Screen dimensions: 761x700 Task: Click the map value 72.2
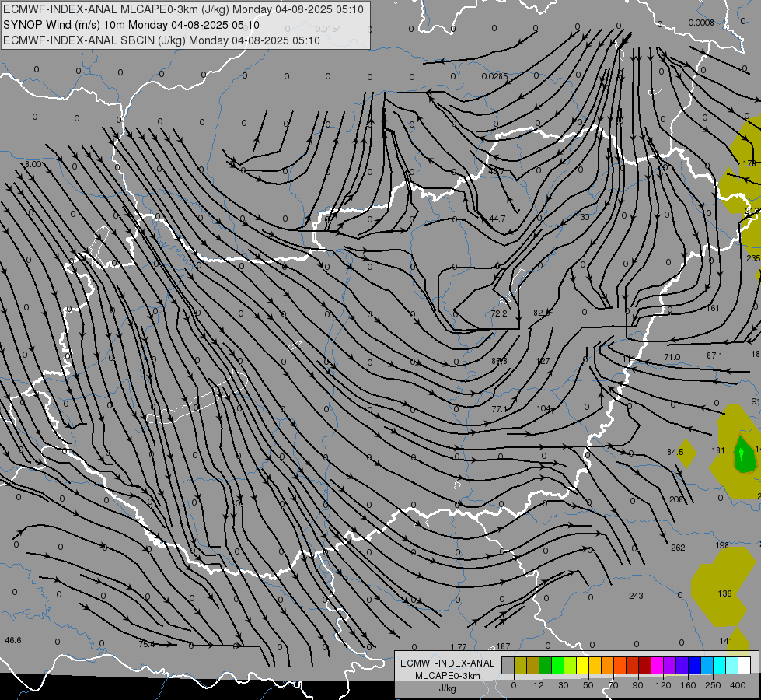point(499,313)
